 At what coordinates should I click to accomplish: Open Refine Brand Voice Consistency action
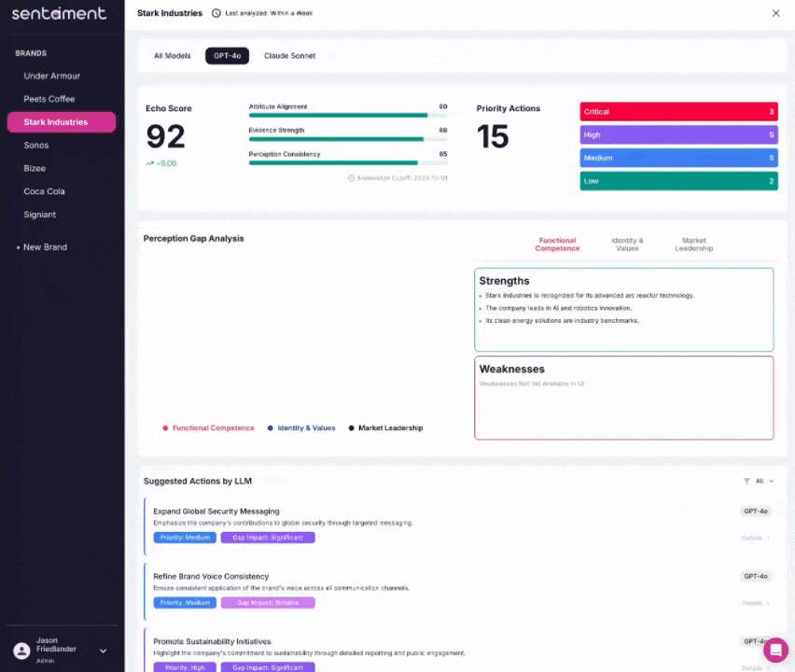tap(211, 577)
